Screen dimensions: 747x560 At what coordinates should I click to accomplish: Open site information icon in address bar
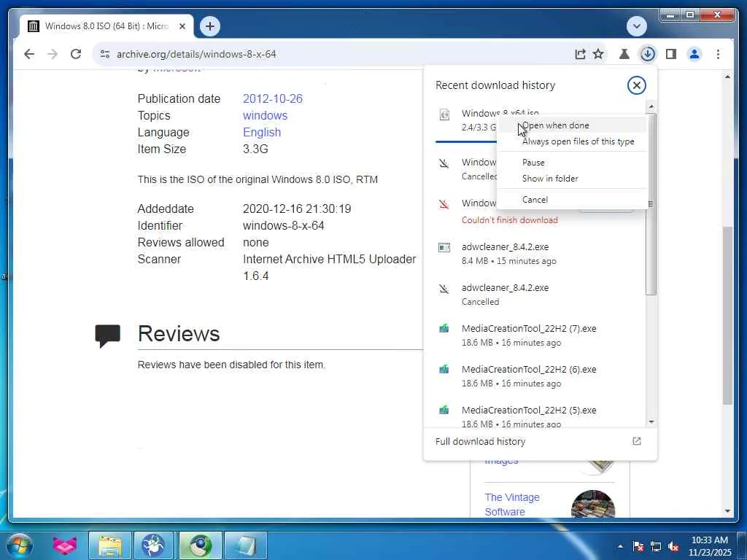click(x=105, y=54)
